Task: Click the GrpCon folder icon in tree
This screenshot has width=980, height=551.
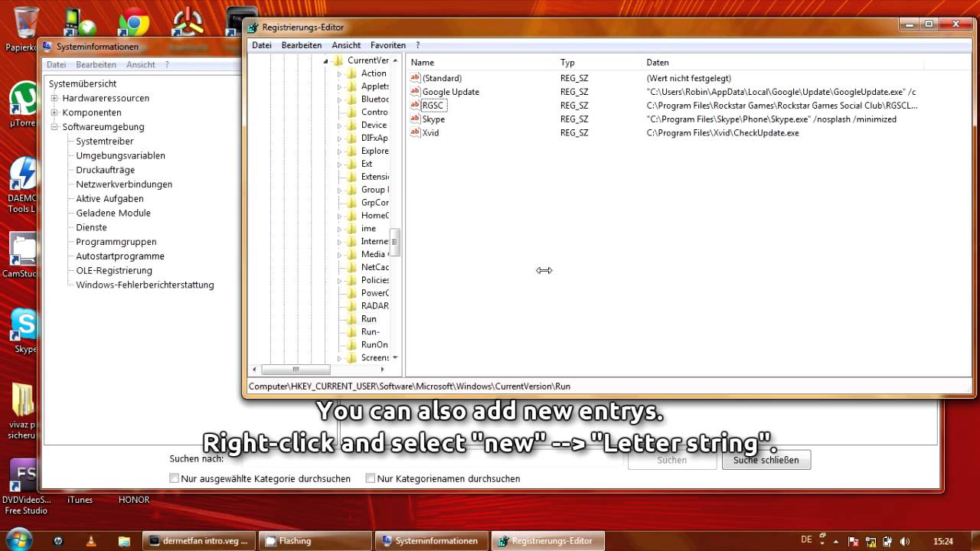Action: [351, 203]
